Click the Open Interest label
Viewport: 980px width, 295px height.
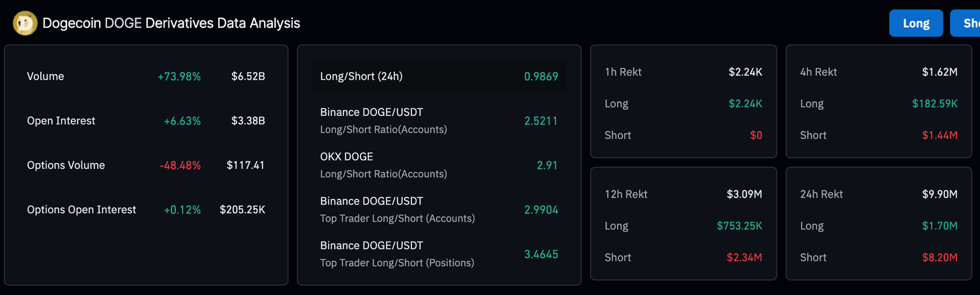coord(61,121)
